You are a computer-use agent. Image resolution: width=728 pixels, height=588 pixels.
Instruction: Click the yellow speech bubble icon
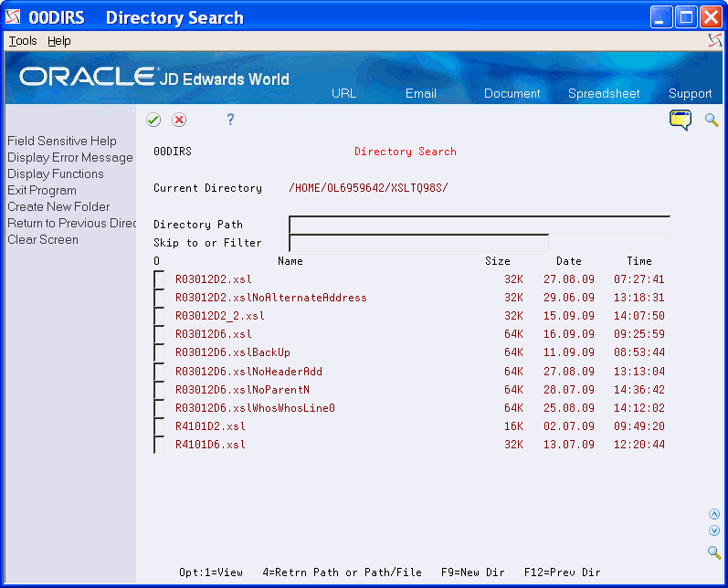(681, 120)
